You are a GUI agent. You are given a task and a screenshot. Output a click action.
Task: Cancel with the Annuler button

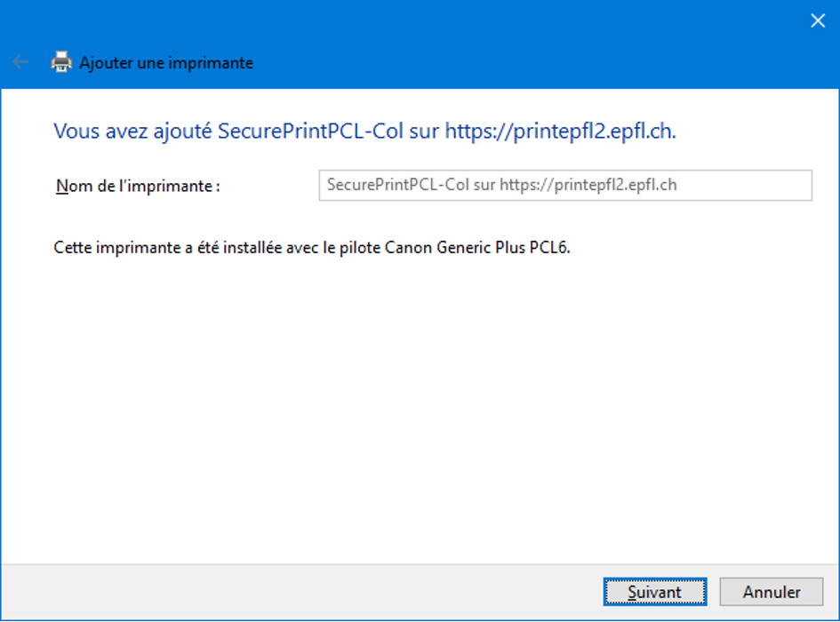click(x=772, y=592)
